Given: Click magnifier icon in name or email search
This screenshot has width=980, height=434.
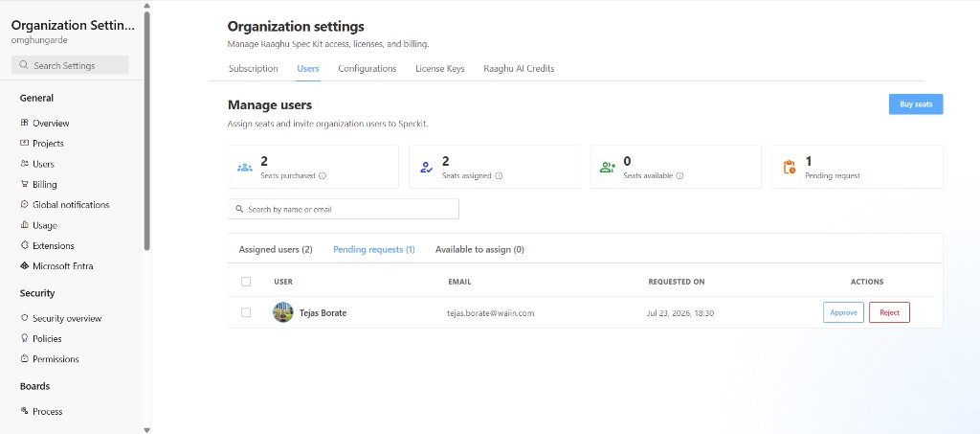Looking at the screenshot, I should coord(239,210).
